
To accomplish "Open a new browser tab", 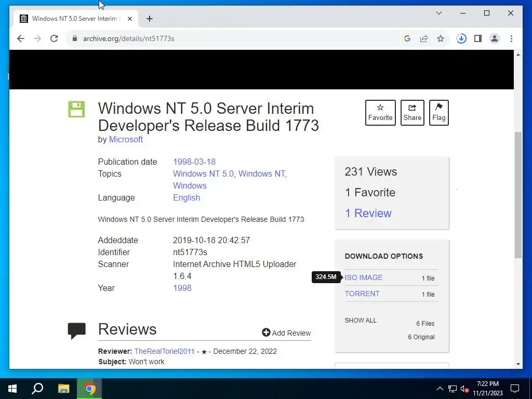I will [150, 19].
